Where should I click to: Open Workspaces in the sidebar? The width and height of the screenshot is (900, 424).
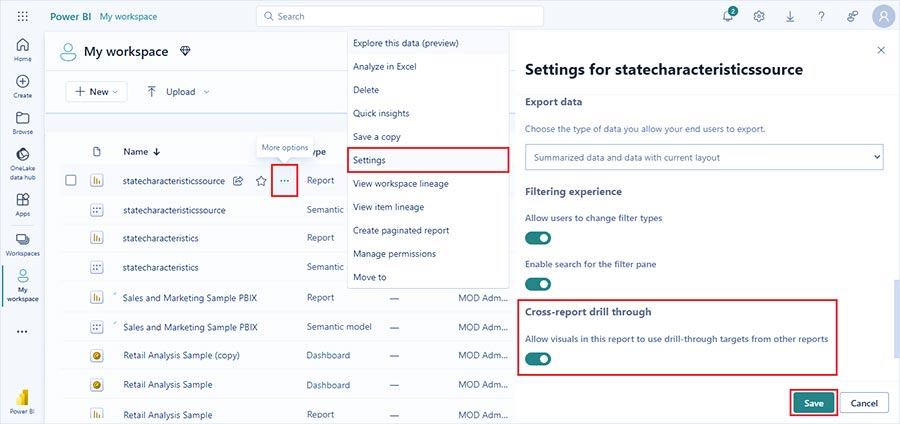22,244
